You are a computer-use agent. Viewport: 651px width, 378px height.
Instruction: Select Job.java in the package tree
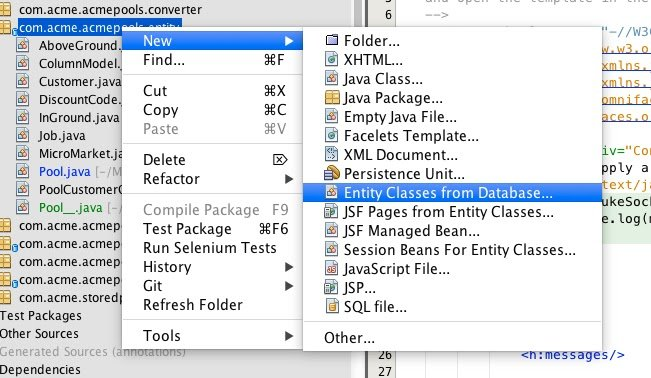click(x=62, y=135)
